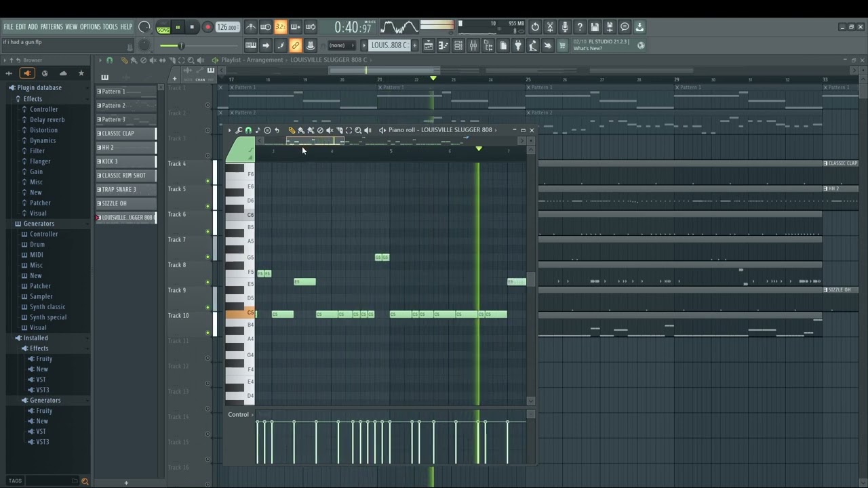Click the record button in transport

(x=208, y=27)
